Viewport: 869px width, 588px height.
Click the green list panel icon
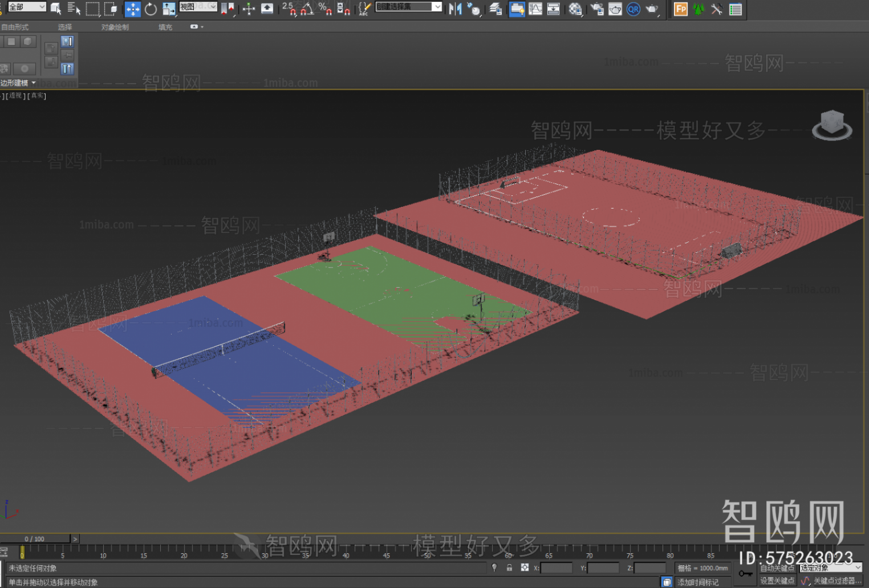coord(736,9)
